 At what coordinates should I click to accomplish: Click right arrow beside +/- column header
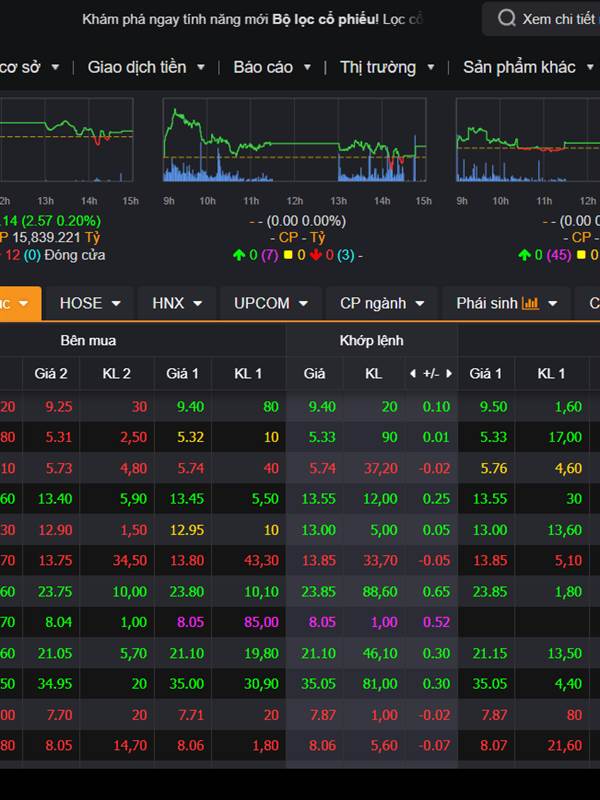(449, 373)
